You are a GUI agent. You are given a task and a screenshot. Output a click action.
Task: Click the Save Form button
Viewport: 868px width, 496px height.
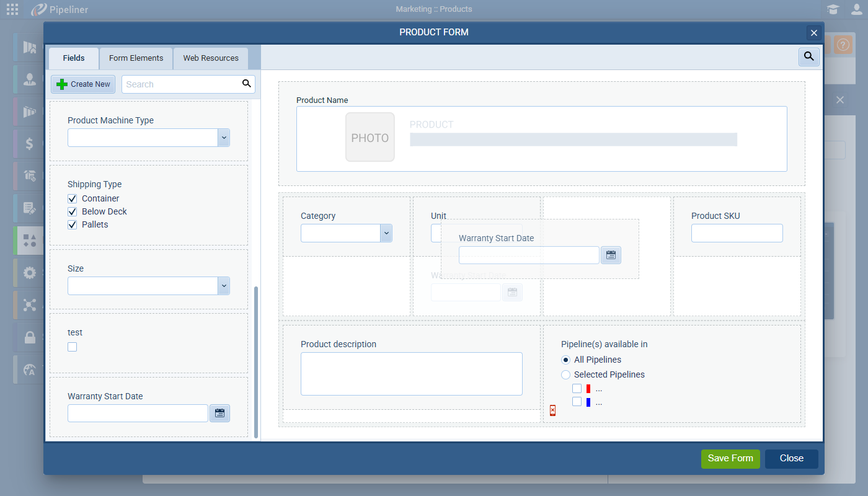pyautogui.click(x=730, y=458)
